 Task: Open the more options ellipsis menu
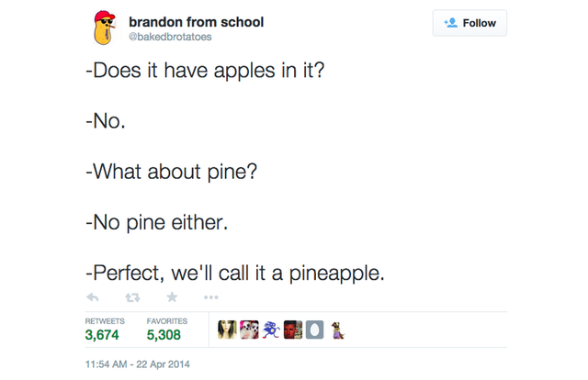[210, 297]
